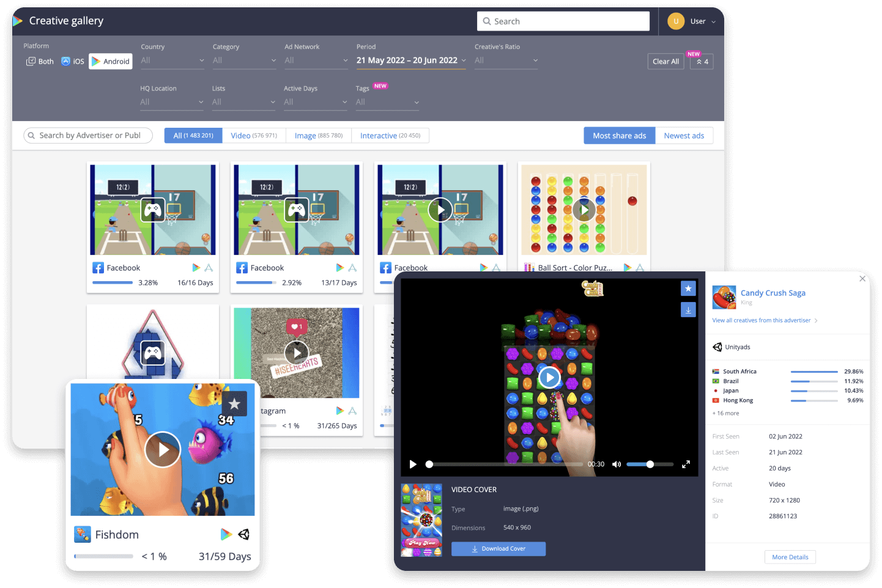Expand the Tags filter dropdown
The height and width of the screenshot is (588, 882).
coord(387,102)
